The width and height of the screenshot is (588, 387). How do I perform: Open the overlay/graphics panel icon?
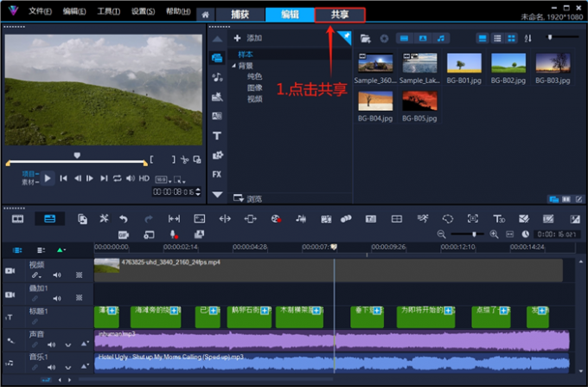coord(218,155)
